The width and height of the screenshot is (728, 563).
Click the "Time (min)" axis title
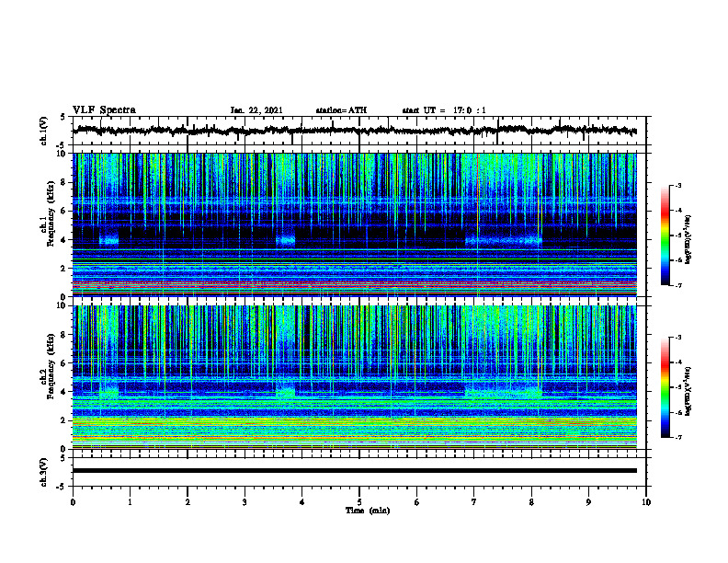coord(368,511)
